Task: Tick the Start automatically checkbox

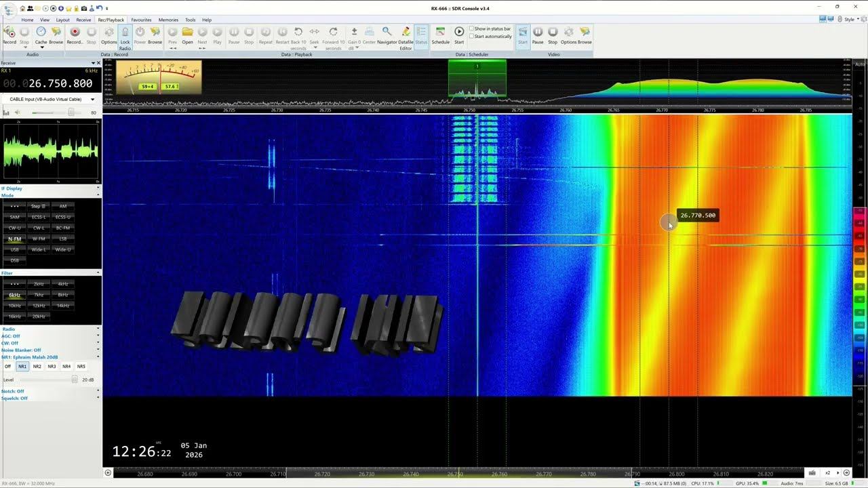Action: pos(473,37)
